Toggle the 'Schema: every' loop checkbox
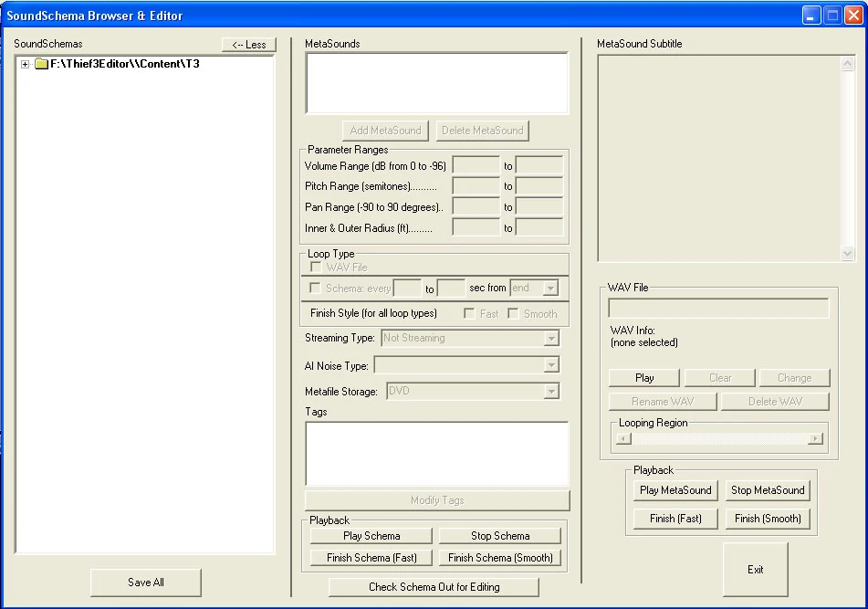Image resolution: width=868 pixels, height=609 pixels. pyautogui.click(x=315, y=288)
